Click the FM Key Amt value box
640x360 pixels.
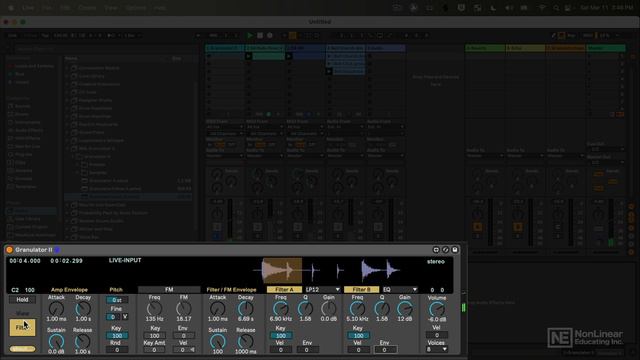[x=154, y=350]
